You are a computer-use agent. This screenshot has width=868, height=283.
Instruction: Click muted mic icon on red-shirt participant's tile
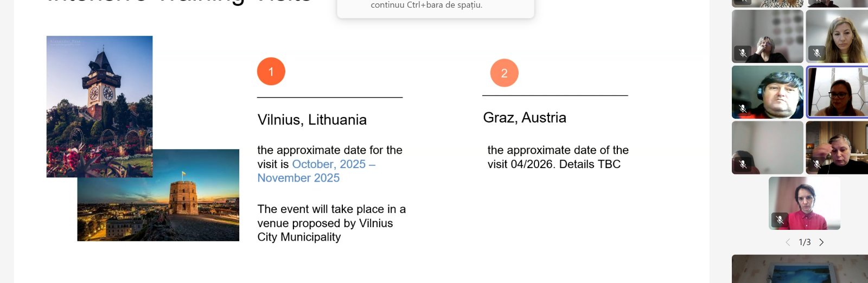coord(780,220)
